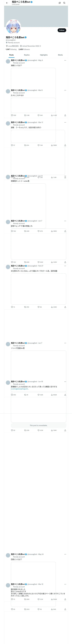This screenshot has height=644, width=72.
Task: Open more options on the May 4 post
Action: pyautogui.click(x=65, y=60)
